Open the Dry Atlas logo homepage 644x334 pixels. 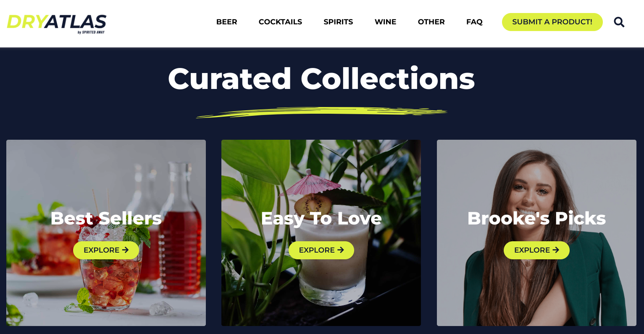tap(57, 23)
